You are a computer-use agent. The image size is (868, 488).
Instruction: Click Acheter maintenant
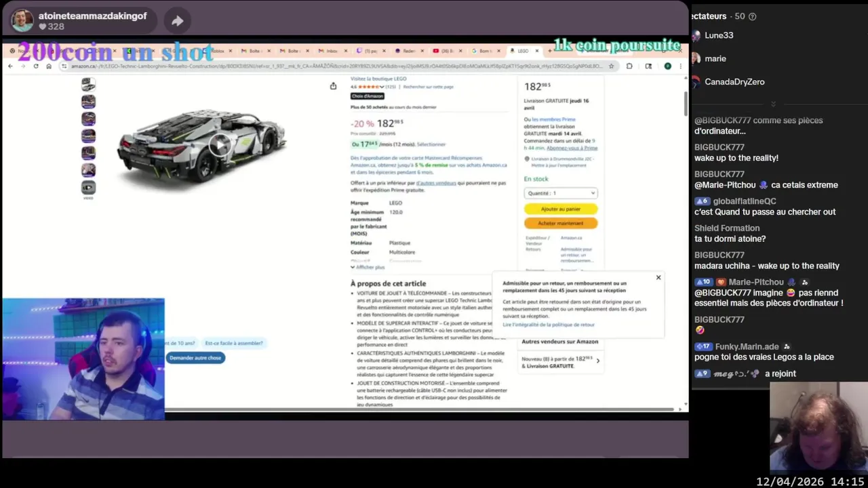[x=561, y=223]
